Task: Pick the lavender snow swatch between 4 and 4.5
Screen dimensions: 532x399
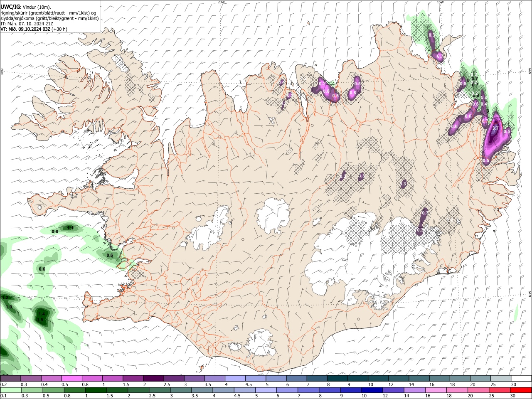Action: pyautogui.click(x=235, y=379)
